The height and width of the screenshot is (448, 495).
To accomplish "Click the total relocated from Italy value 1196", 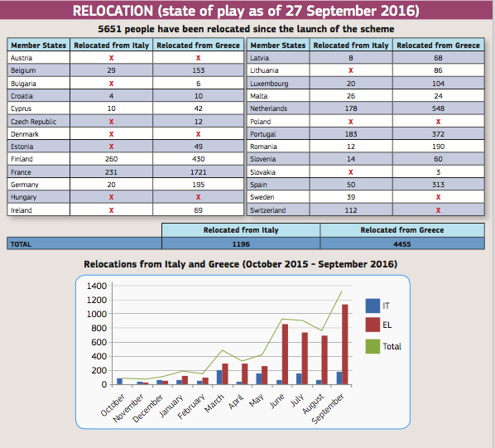I will [241, 244].
